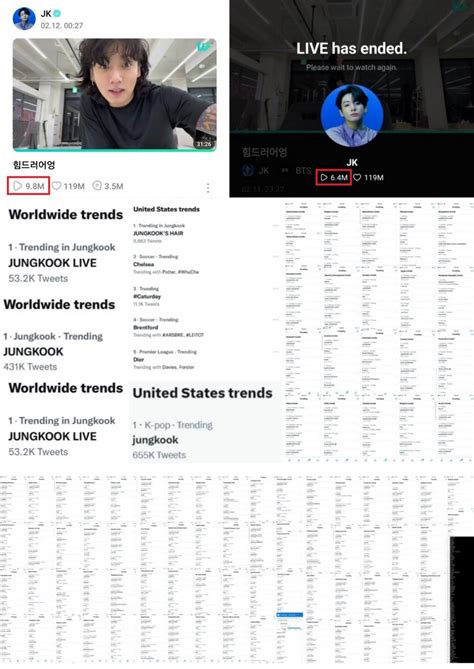Click the BTS label under the live title
This screenshot has width=474, height=669.
pos(303,171)
